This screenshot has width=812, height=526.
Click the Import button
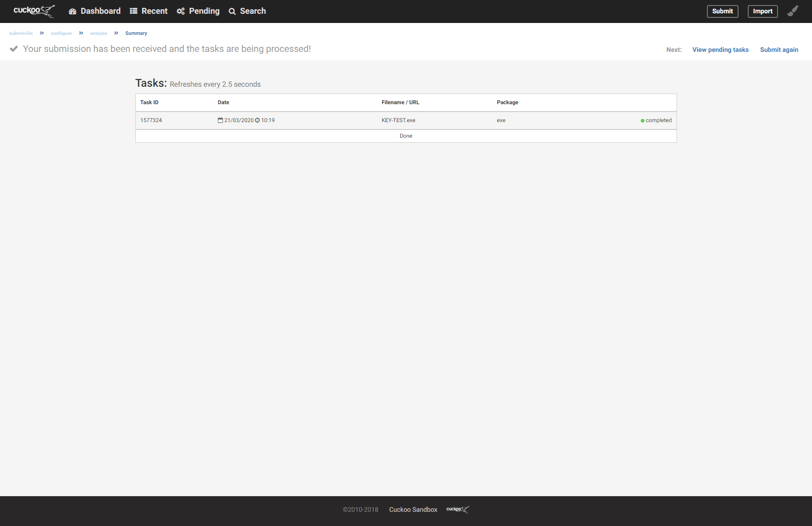tap(762, 11)
